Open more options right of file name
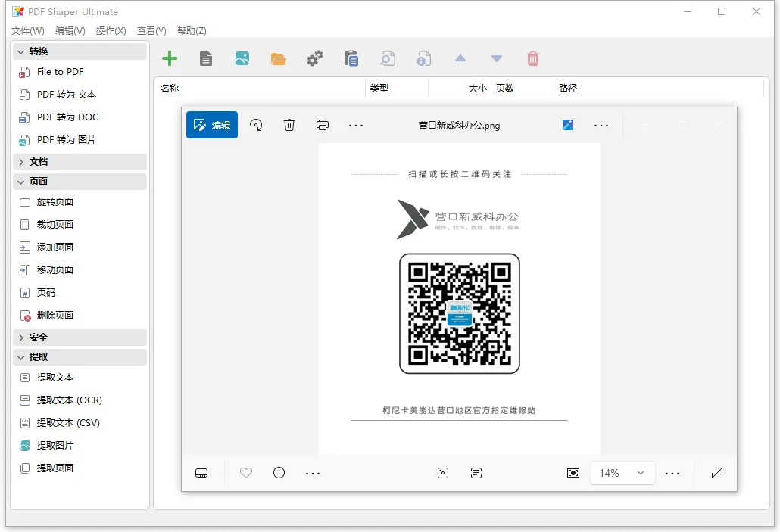Viewport: 780px width, 532px height. 601,126
